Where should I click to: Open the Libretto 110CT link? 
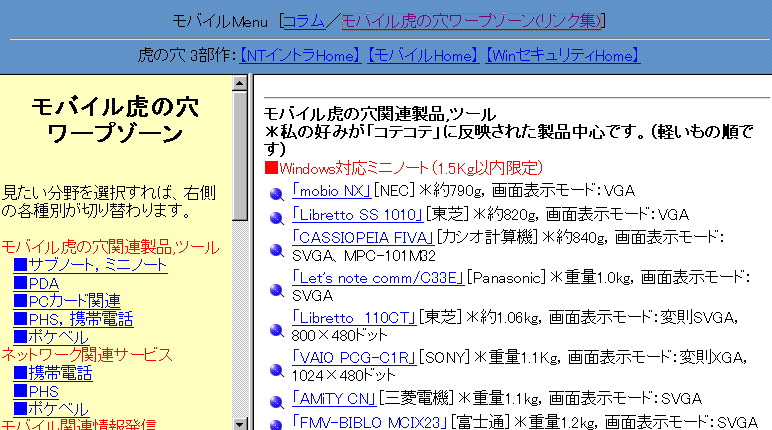pyautogui.click(x=354, y=318)
